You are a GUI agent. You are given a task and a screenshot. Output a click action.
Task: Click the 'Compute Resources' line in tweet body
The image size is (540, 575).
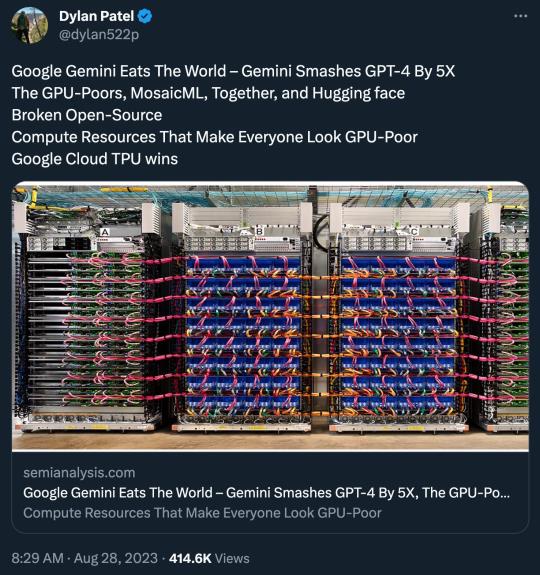214,137
